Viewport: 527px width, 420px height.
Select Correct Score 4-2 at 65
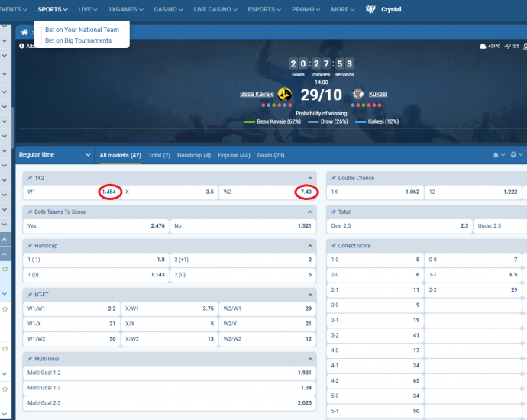point(375,381)
